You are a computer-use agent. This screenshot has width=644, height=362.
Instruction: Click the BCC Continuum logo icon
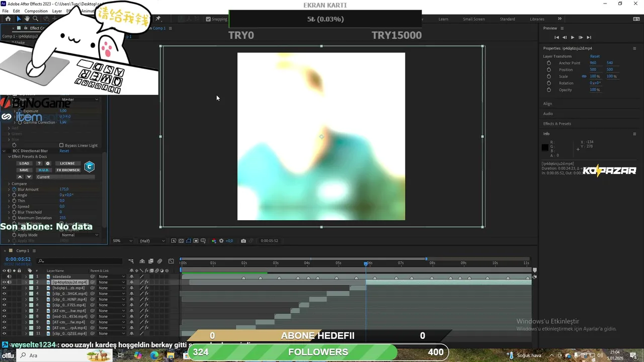[89, 166]
